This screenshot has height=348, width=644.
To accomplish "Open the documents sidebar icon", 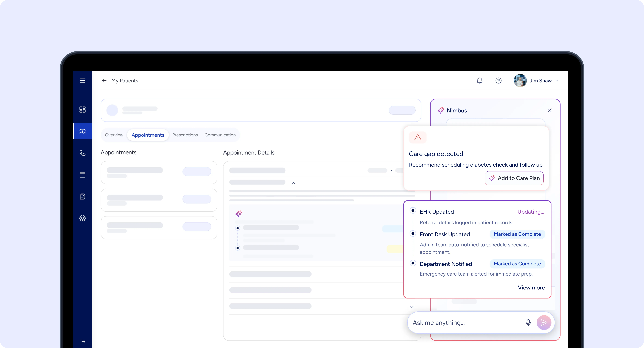I will pyautogui.click(x=82, y=196).
